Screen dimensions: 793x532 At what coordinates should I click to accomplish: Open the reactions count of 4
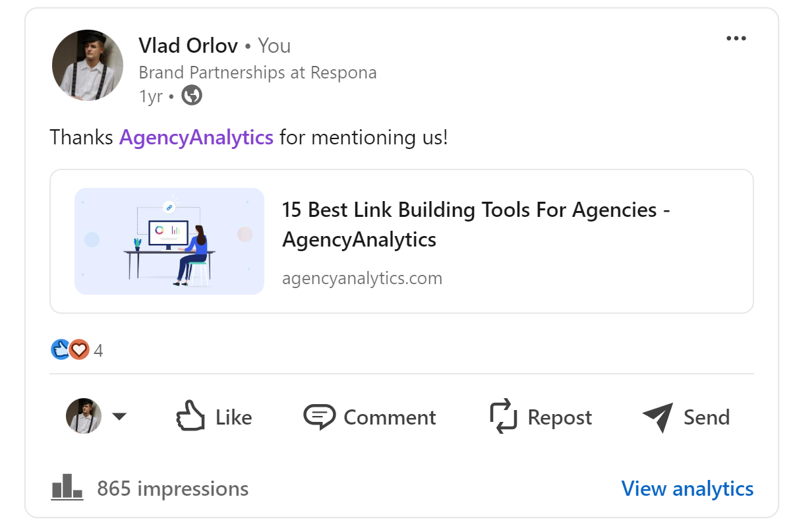98,350
